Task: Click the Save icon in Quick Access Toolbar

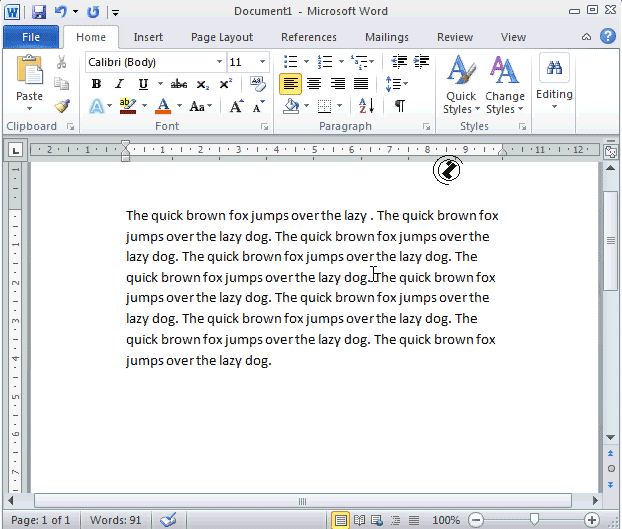Action: (39, 12)
